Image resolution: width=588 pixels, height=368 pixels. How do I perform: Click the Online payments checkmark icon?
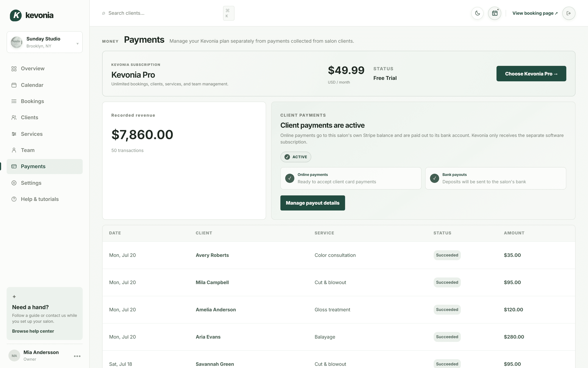point(290,178)
